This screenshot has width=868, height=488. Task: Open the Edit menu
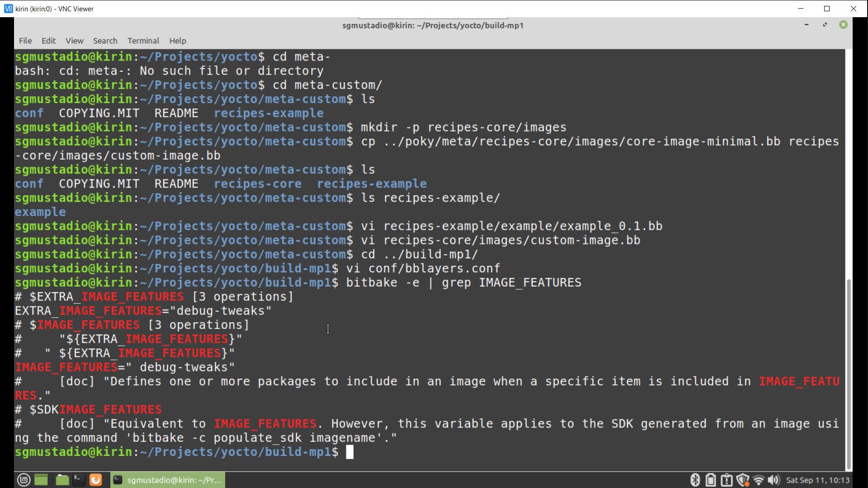48,41
